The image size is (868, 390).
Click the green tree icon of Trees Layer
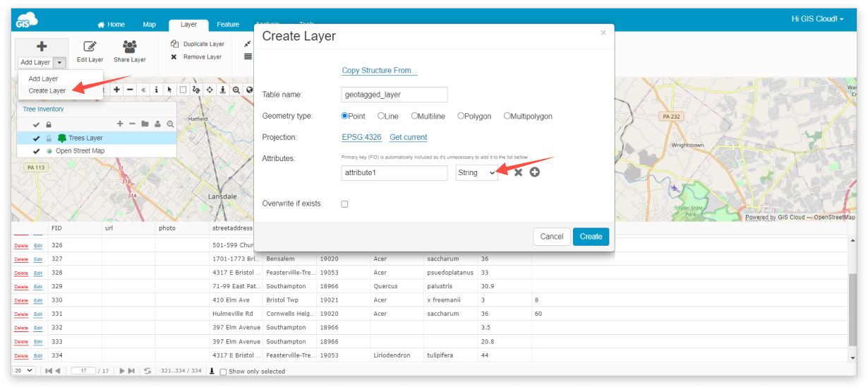click(x=61, y=138)
